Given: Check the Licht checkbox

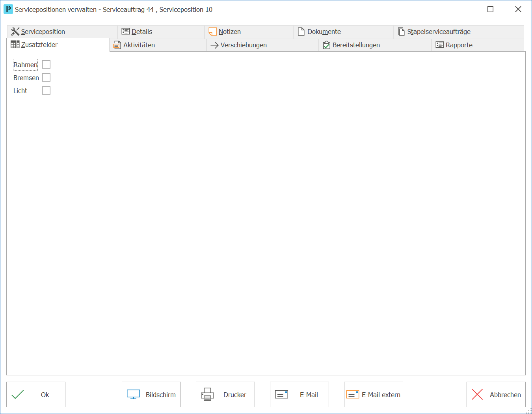Looking at the screenshot, I should click(x=46, y=91).
